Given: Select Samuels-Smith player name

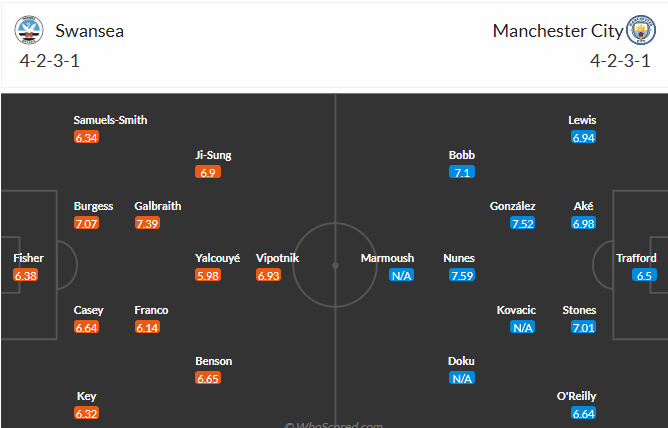Looking at the screenshot, I should [110, 120].
